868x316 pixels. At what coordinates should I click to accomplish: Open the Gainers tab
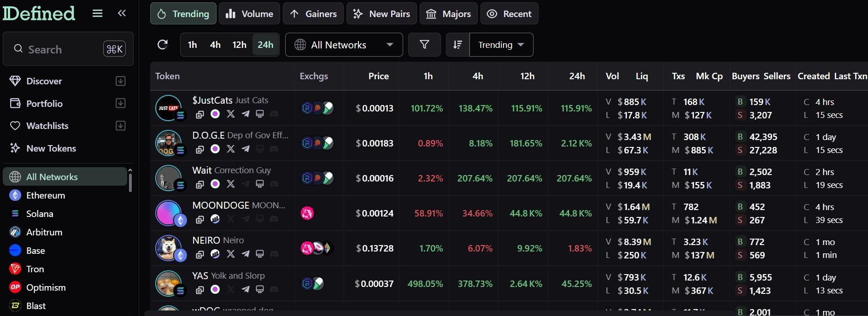tap(313, 13)
